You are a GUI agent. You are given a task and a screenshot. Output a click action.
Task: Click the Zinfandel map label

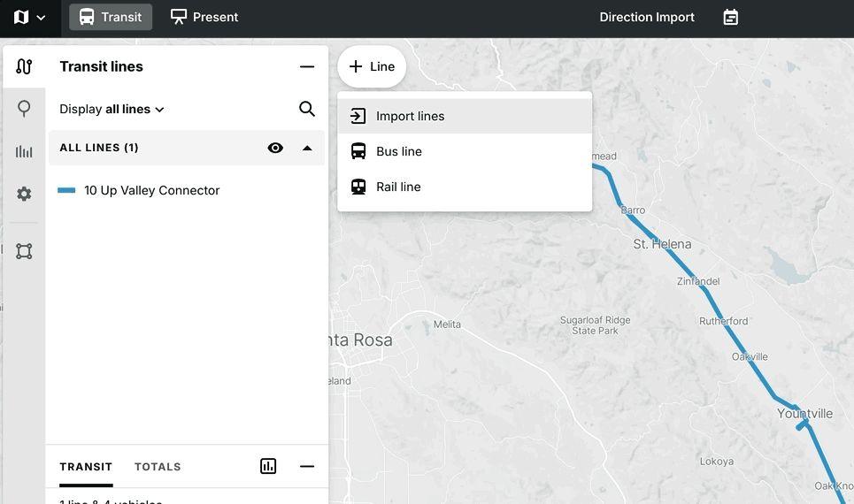pyautogui.click(x=698, y=281)
